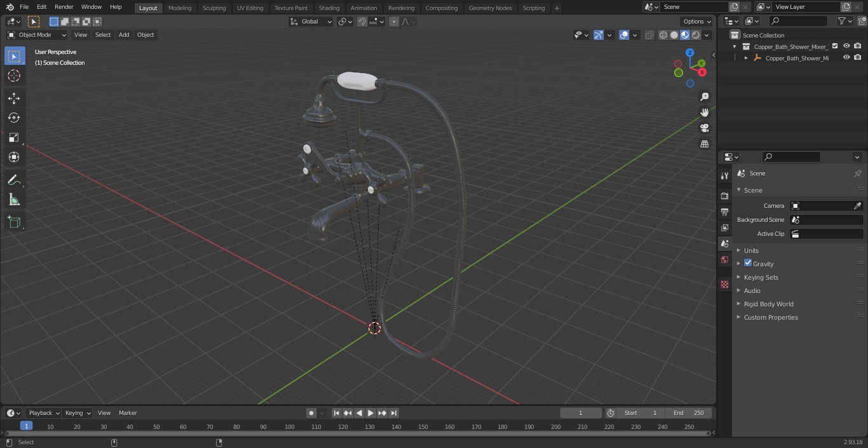
Task: Jump to the first frame
Action: pos(337,413)
